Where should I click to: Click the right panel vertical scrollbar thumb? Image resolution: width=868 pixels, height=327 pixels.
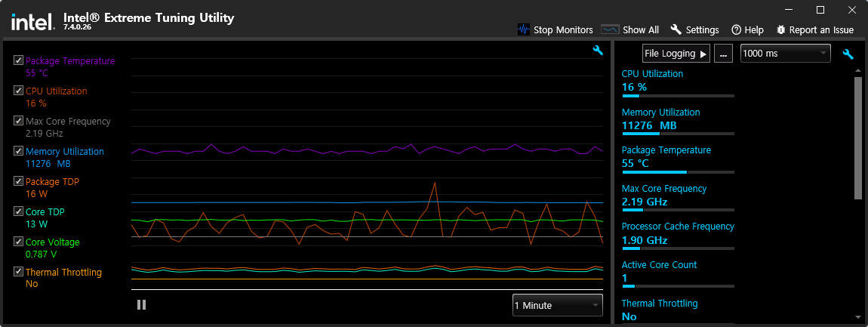tap(858, 138)
